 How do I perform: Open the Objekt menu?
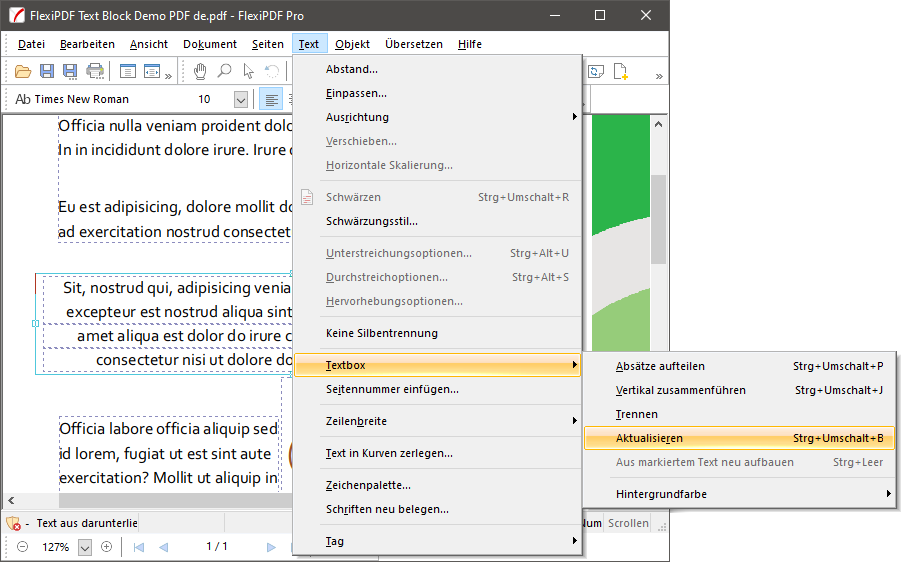pos(352,44)
